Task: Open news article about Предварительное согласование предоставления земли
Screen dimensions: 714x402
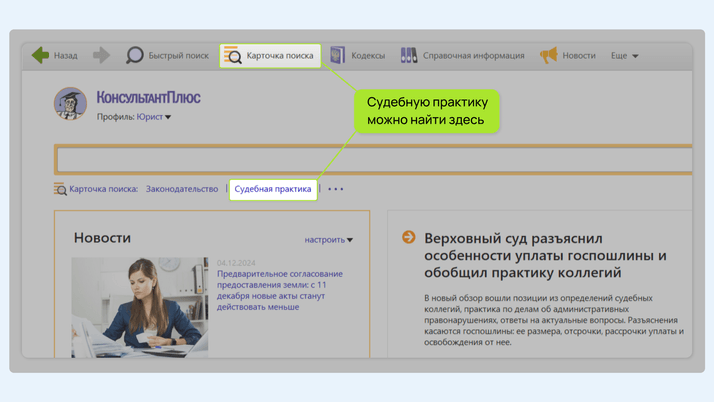Action: point(280,290)
